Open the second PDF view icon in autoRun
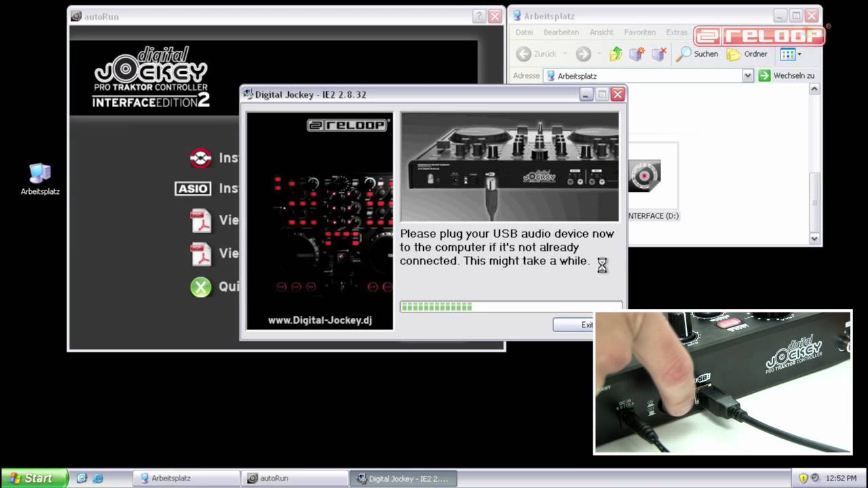868x488 pixels. pyautogui.click(x=201, y=253)
